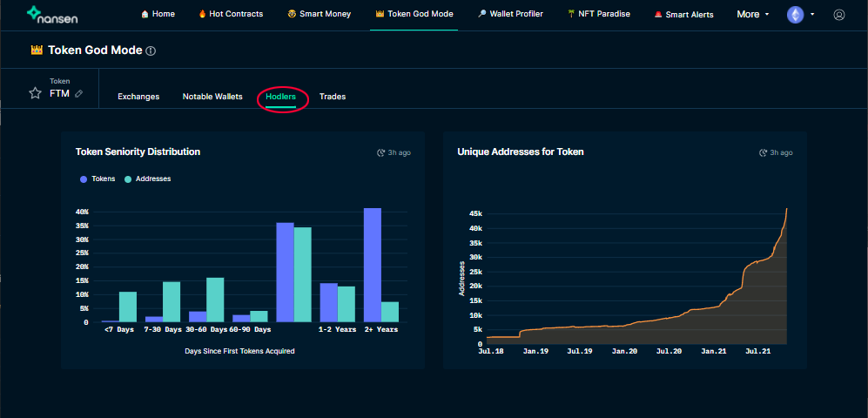868x418 pixels.
Task: Click the crown icon beside Token God Mode title
Action: (37, 50)
